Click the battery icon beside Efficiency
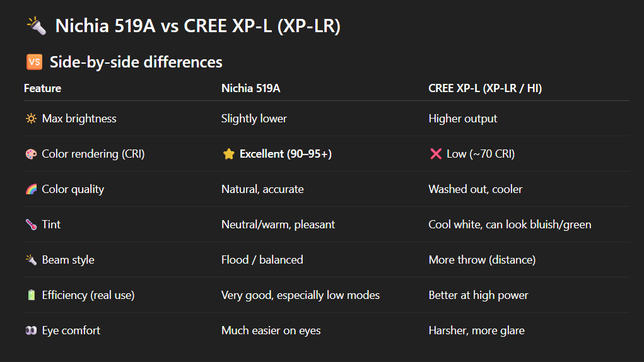Image resolution: width=644 pixels, height=362 pixels. [x=31, y=295]
